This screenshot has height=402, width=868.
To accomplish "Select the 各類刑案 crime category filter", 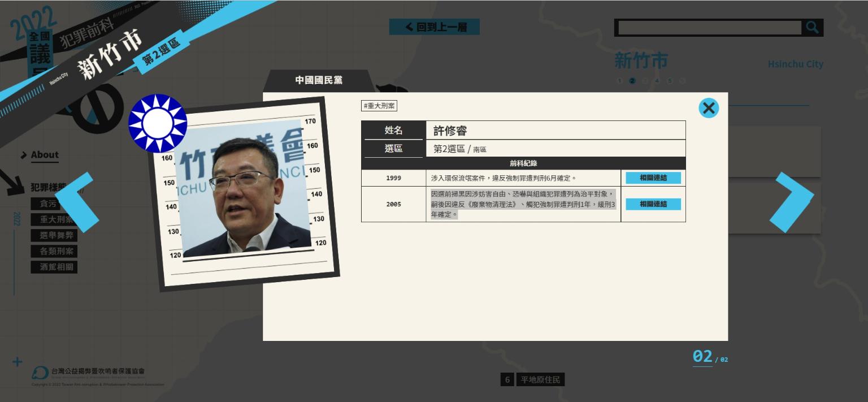I will (57, 251).
